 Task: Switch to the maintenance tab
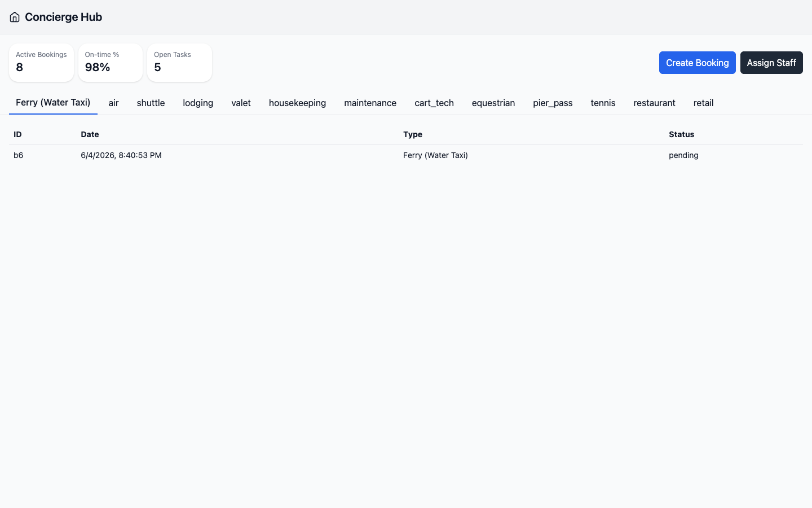click(x=370, y=103)
